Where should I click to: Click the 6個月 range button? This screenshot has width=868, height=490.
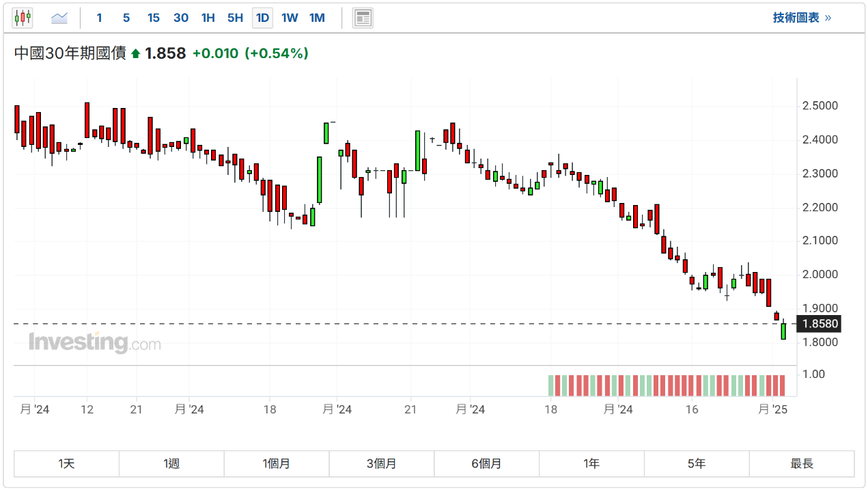[486, 463]
